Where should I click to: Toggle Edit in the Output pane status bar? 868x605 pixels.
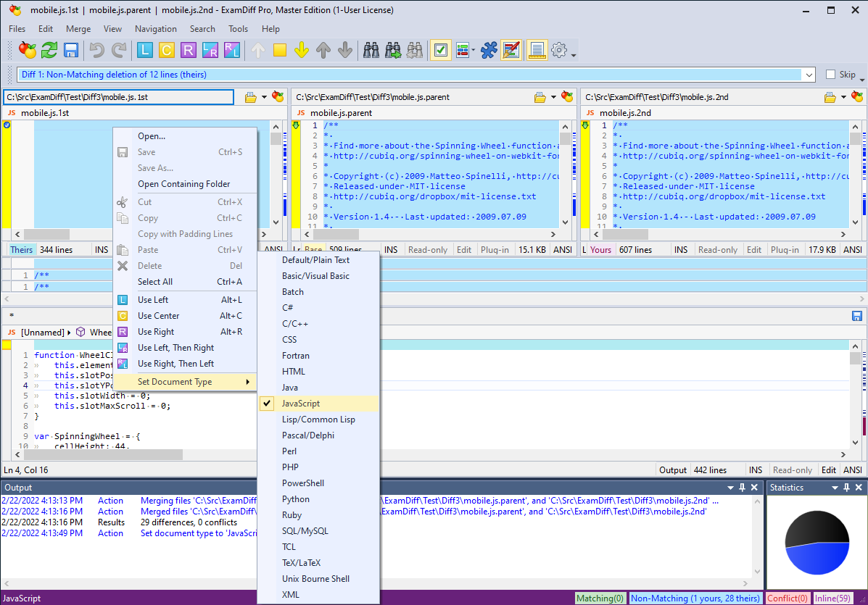tap(829, 470)
